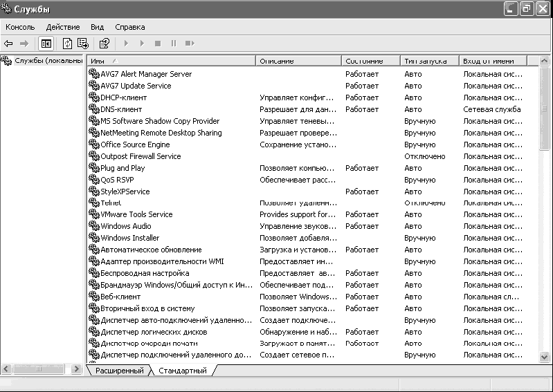Open the Вид menu
Image resolution: width=553 pixels, height=392 pixels.
(x=97, y=27)
